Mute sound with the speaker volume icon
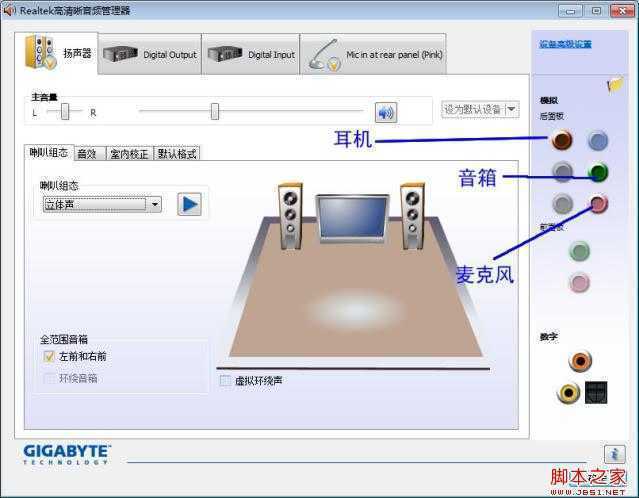This screenshot has width=639, height=498. (x=386, y=112)
